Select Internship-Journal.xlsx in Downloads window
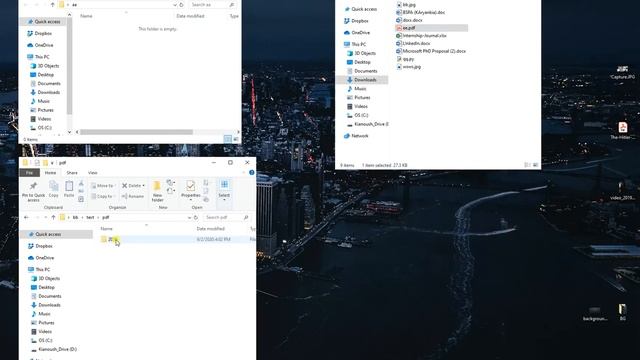The image size is (640, 360). (x=421, y=36)
